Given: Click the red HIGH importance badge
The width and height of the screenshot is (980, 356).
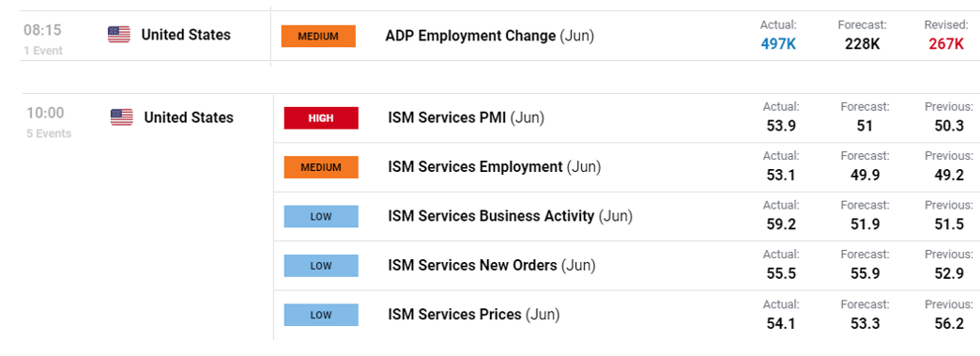Looking at the screenshot, I should [x=321, y=118].
